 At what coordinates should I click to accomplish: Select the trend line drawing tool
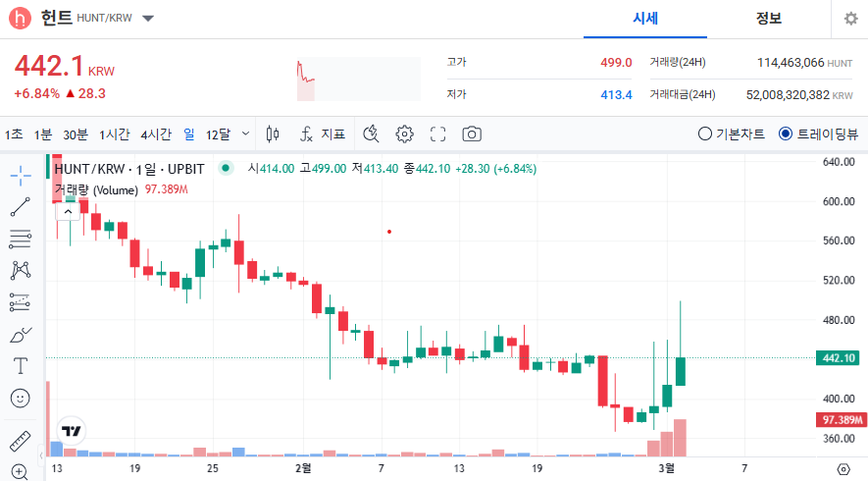coord(21,207)
